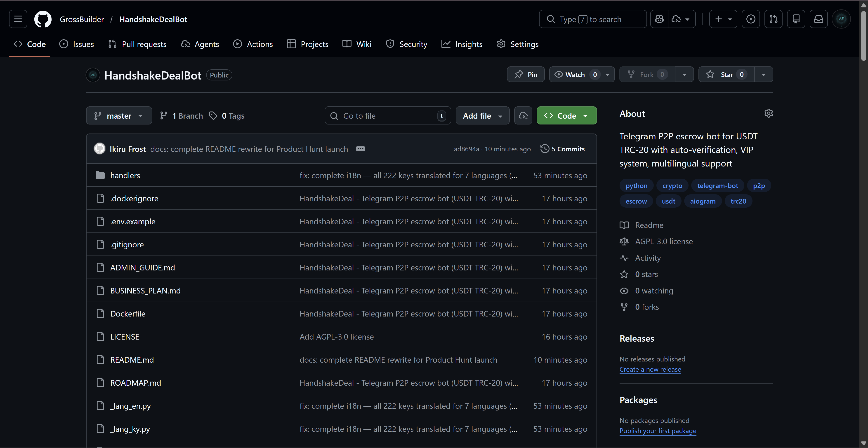Screen dimensions: 868x448
Task: Click the law scale icon beside AGPL-3.0 license
Action: coord(624,241)
